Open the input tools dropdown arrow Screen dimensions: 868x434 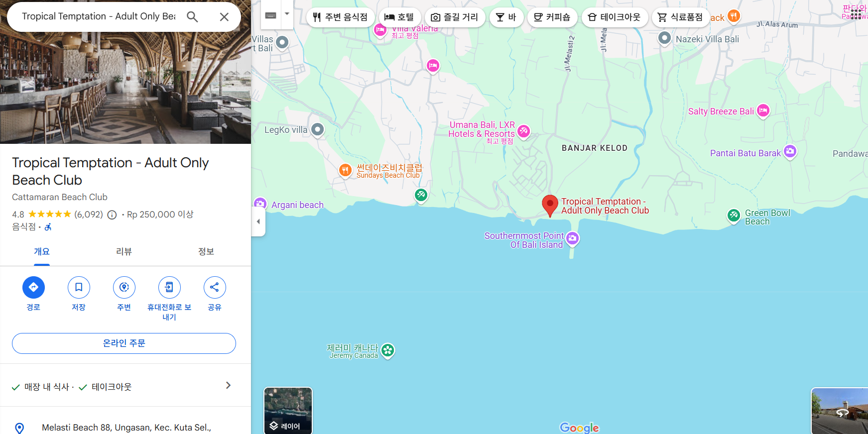(x=287, y=14)
